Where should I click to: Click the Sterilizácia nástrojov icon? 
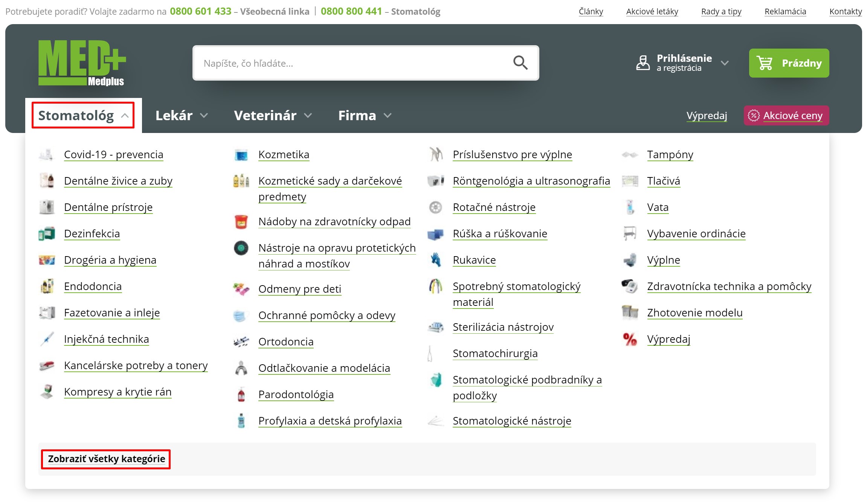click(x=435, y=327)
